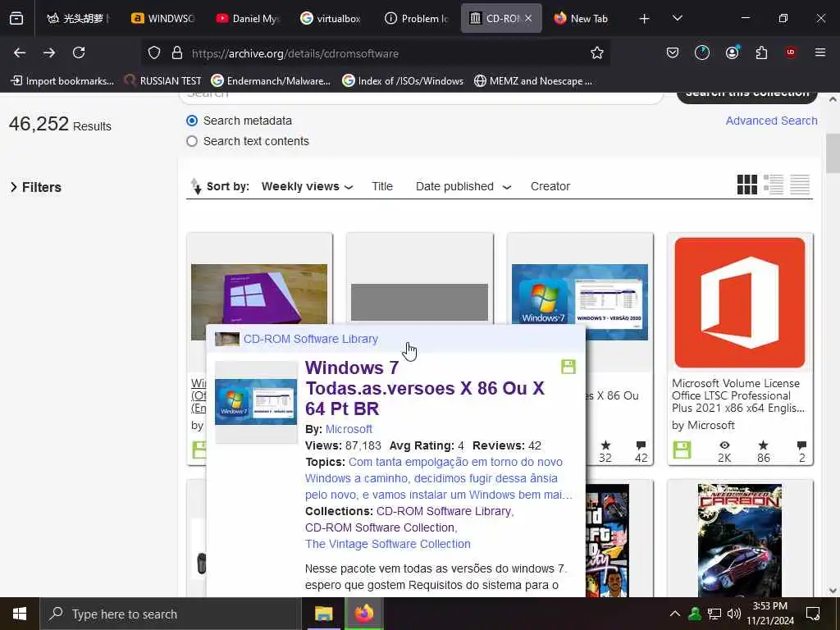Open the uBlock Origin extension icon
The width and height of the screenshot is (840, 630).
pos(791,52)
